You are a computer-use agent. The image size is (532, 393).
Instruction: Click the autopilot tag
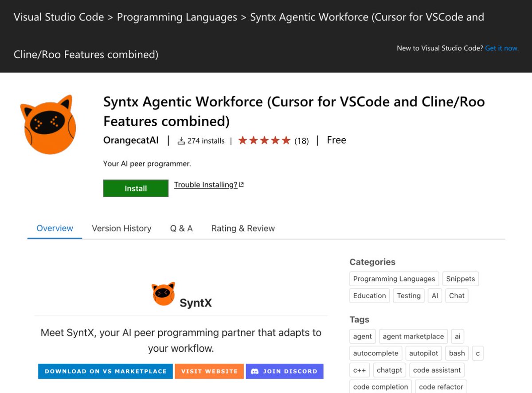click(424, 353)
